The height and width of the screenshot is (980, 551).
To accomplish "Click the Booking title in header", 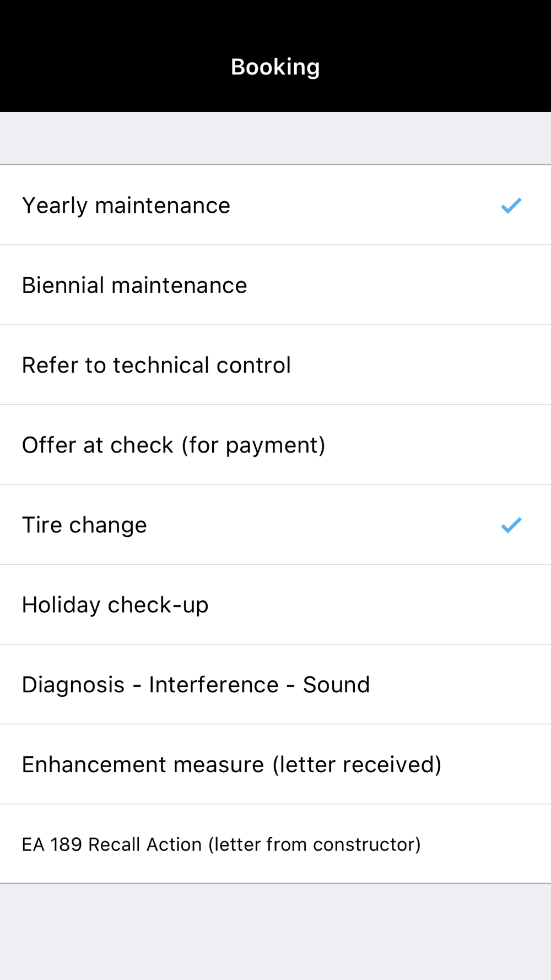I will click(x=275, y=67).
